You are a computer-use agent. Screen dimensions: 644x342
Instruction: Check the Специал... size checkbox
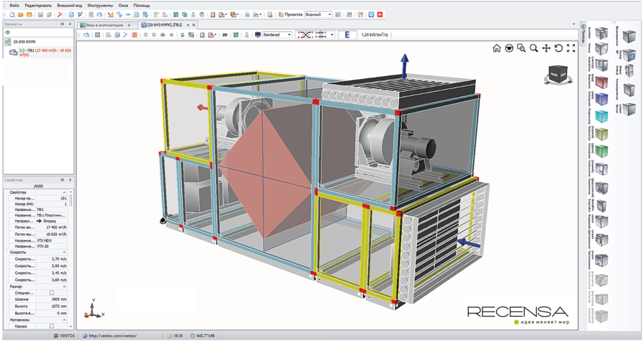[52, 293]
